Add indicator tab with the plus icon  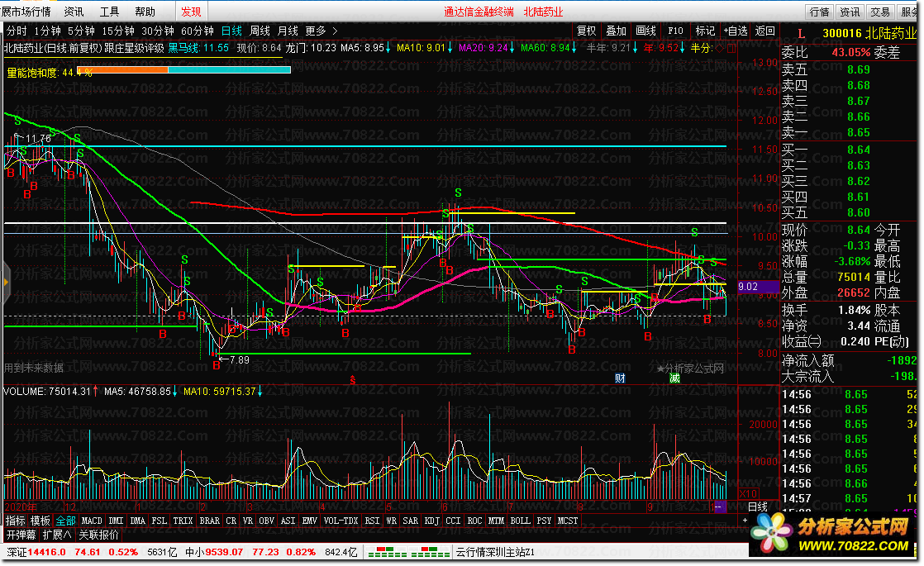pyautogui.click(x=745, y=521)
